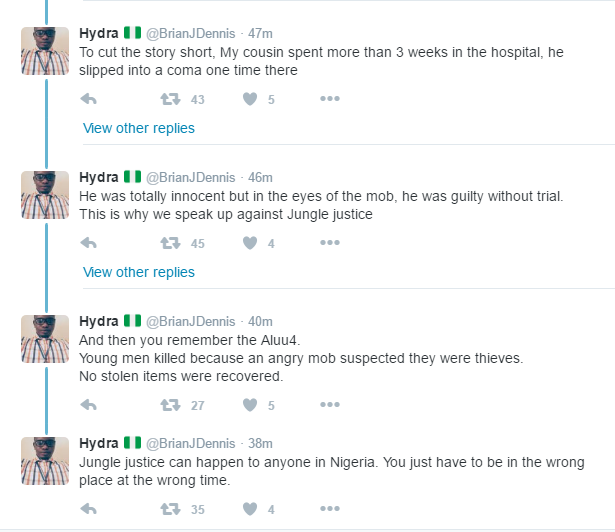Open @BrianJDennis handle on the 40m tweet
The image size is (615, 532).
pyautogui.click(x=191, y=321)
